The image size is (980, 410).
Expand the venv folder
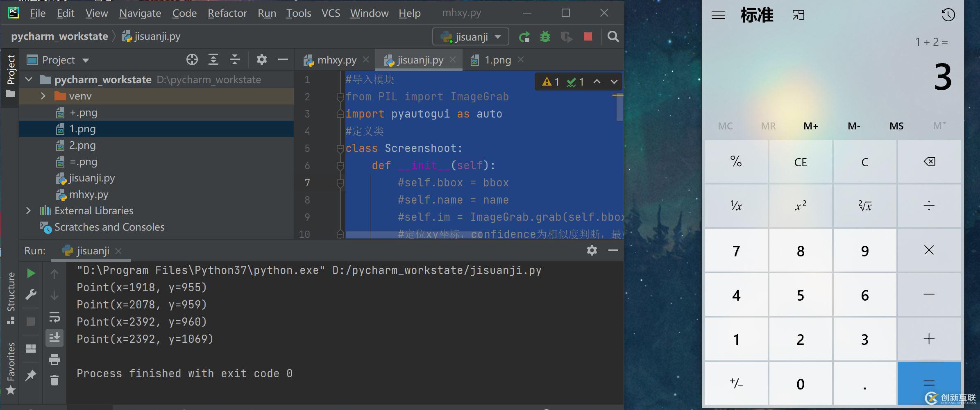point(43,96)
